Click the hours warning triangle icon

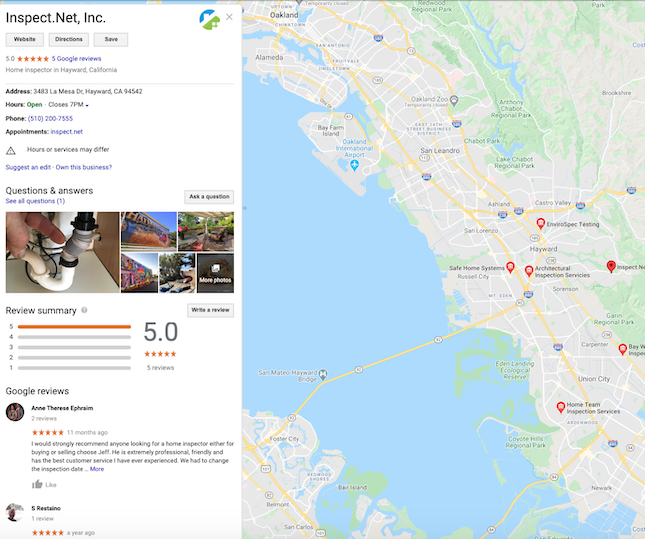pos(11,151)
